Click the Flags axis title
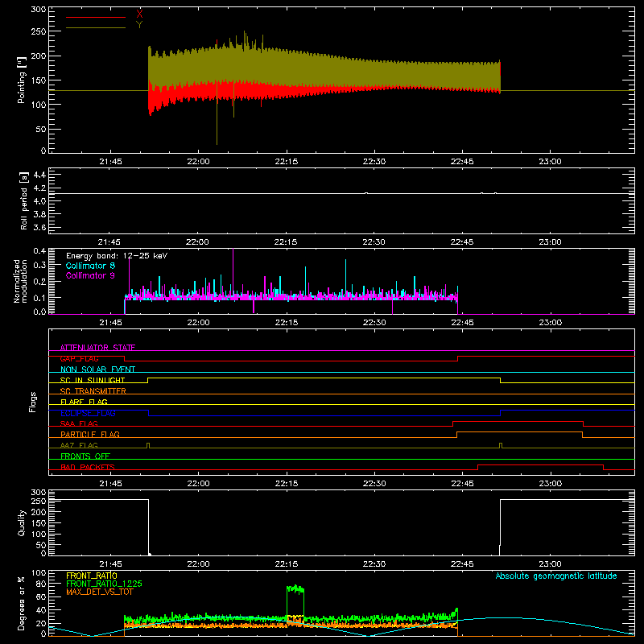This screenshot has height=644, width=644. 33,402
